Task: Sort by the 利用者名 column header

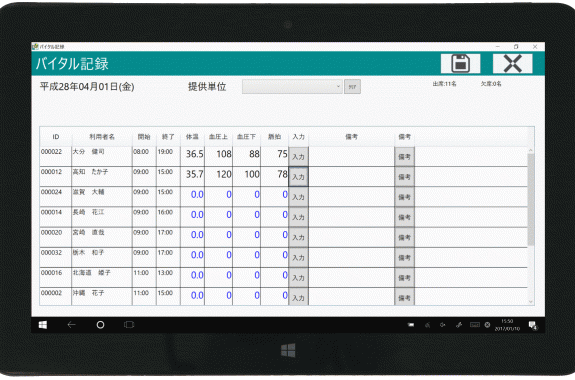Action: [102, 137]
